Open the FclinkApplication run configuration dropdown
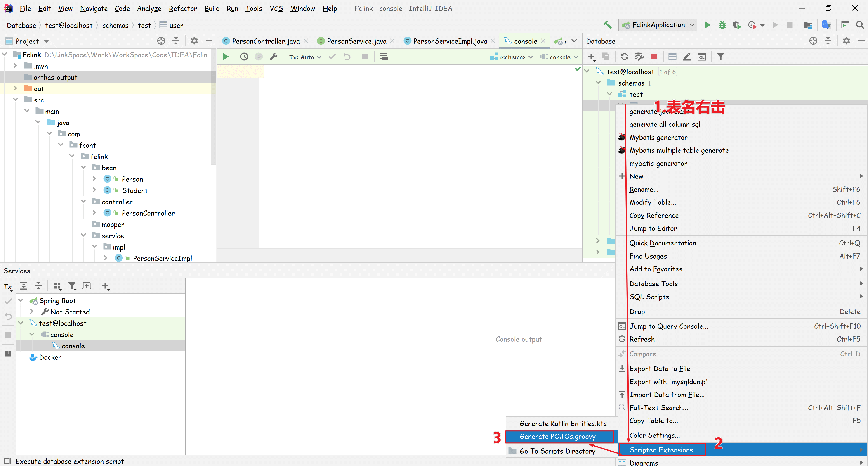This screenshot has height=466, width=868. tap(658, 25)
